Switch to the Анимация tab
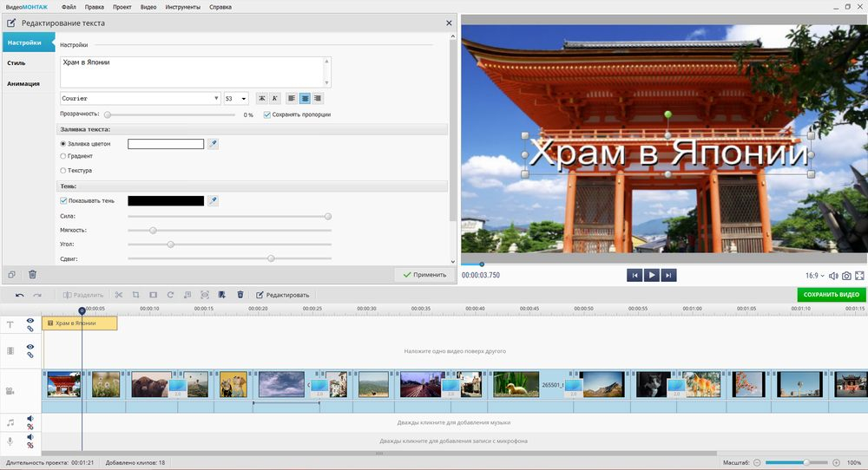This screenshot has height=470, width=868. (23, 83)
